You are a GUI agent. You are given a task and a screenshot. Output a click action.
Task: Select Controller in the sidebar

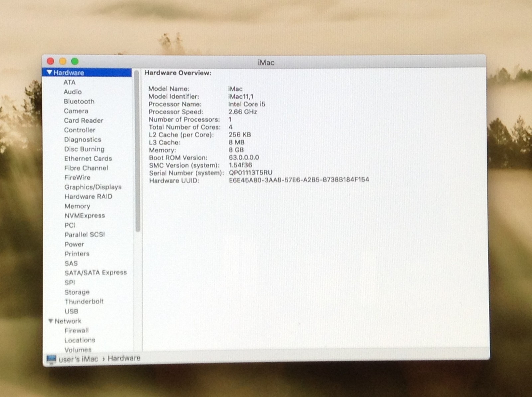[x=80, y=130]
